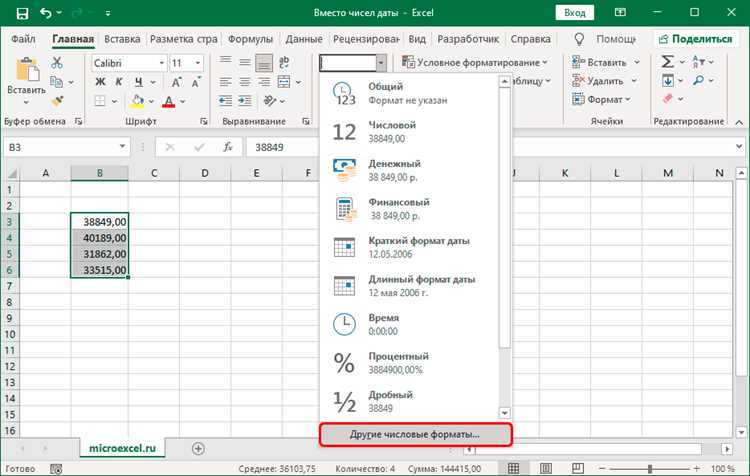Image resolution: width=750 pixels, height=476 pixels.
Task: Apply the yellow fill color bucket
Action: pyautogui.click(x=137, y=101)
